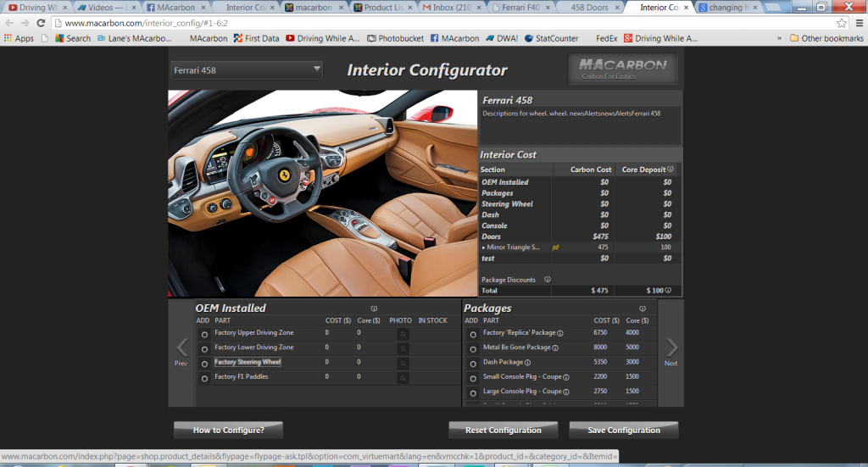Click Save Configuration button

624,430
